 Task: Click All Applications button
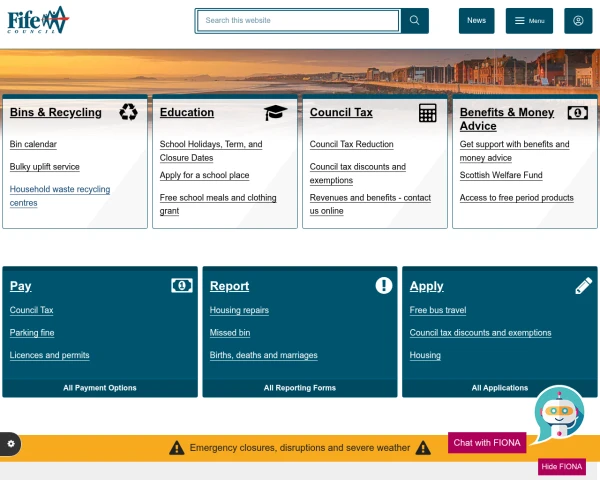(500, 388)
